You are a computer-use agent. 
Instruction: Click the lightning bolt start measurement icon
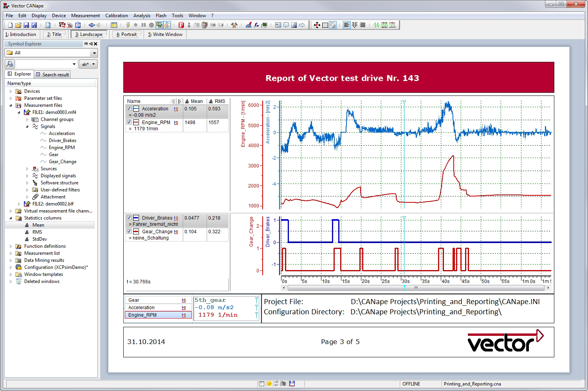(x=128, y=25)
